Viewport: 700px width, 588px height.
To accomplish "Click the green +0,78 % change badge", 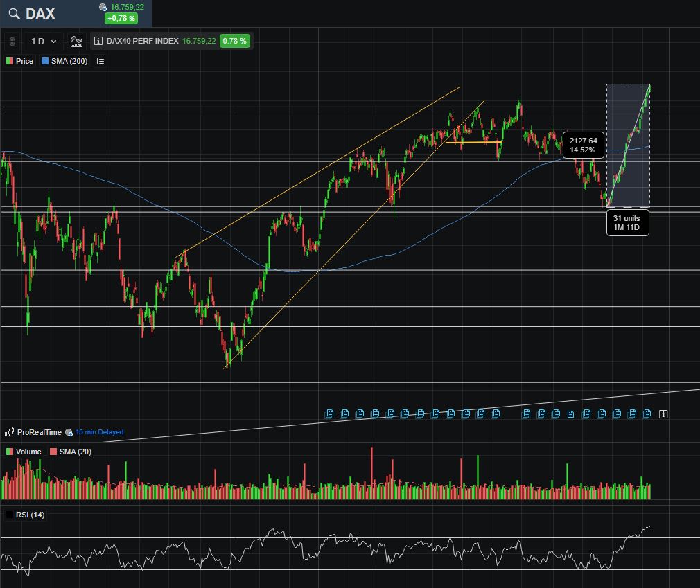I will (121, 18).
